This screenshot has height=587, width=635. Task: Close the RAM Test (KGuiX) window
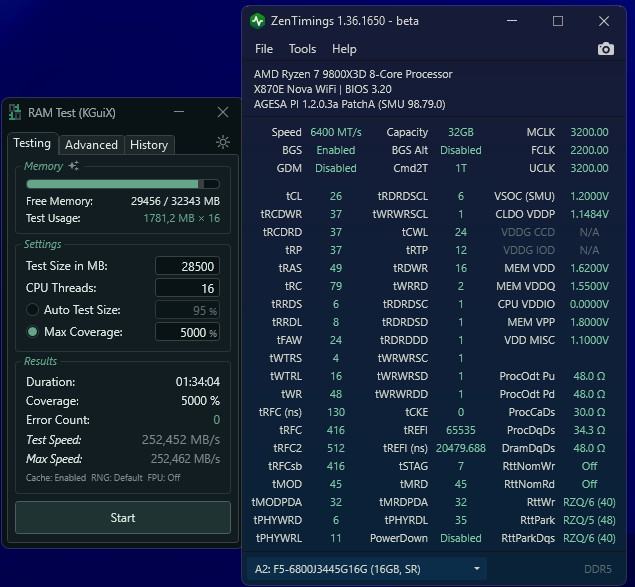click(x=223, y=112)
